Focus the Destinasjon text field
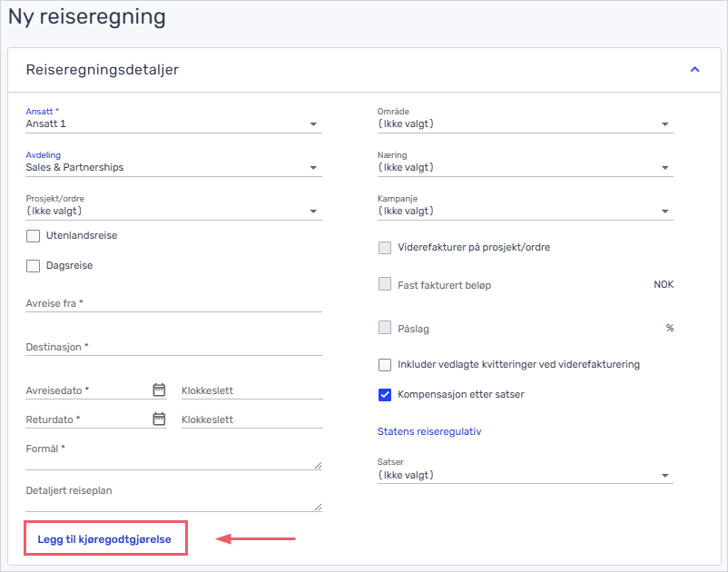Viewport: 728px width, 572px height. pos(172,348)
